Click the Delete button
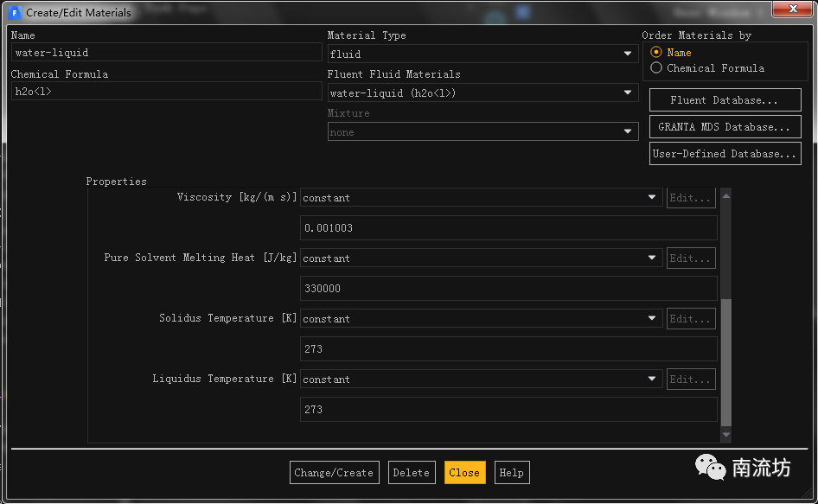The width and height of the screenshot is (818, 504). click(x=412, y=472)
